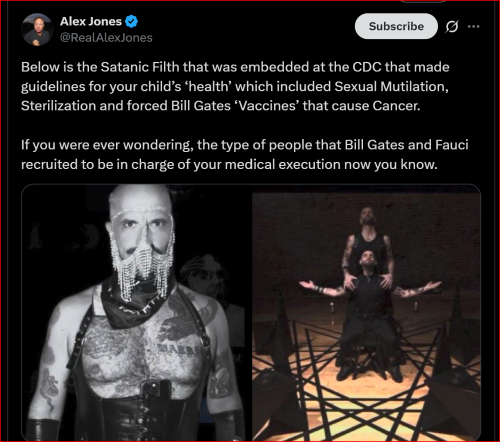Click the word CDC in the post
500x442 pixels.
[367, 67]
